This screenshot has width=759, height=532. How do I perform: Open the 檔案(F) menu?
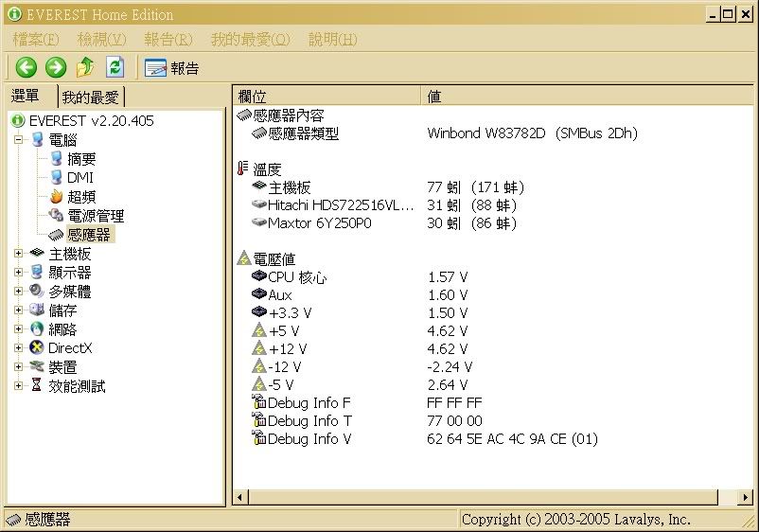pyautogui.click(x=36, y=39)
